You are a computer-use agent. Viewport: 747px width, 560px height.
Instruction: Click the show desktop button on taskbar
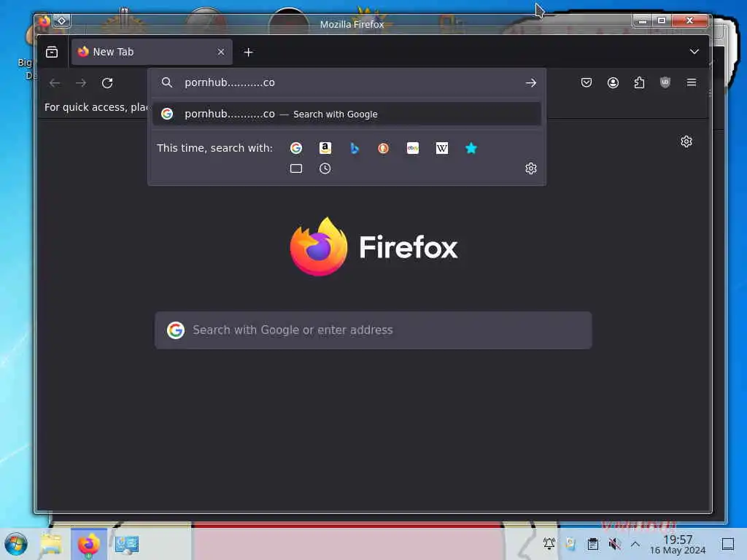(728, 544)
